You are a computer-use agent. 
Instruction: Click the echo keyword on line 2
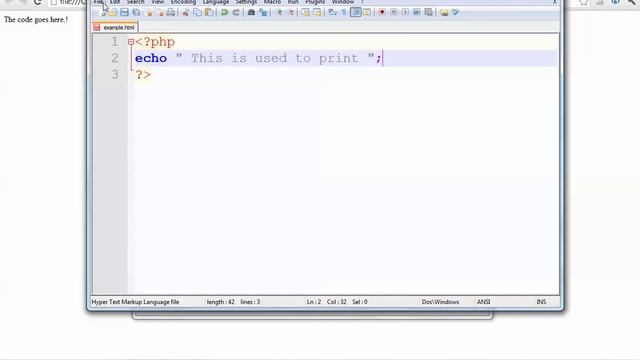pos(151,58)
